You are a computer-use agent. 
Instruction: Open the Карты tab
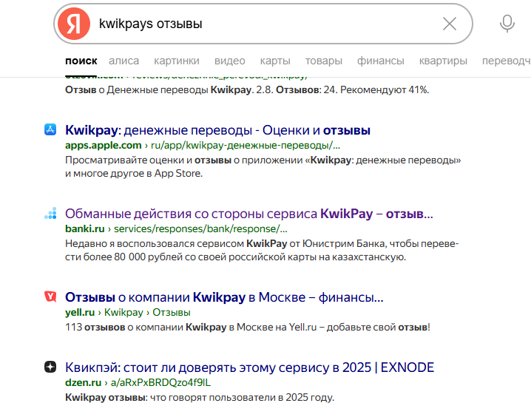click(275, 61)
